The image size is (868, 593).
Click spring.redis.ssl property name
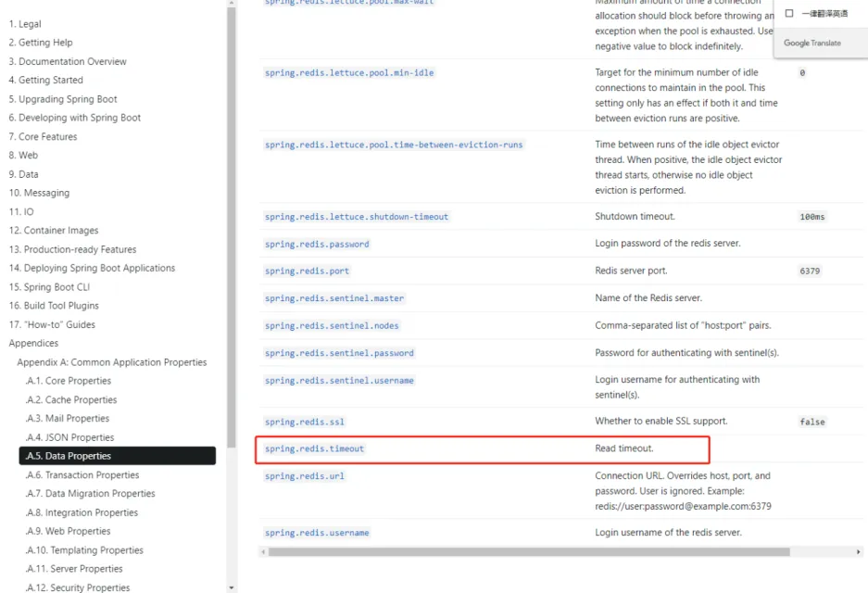pos(305,422)
